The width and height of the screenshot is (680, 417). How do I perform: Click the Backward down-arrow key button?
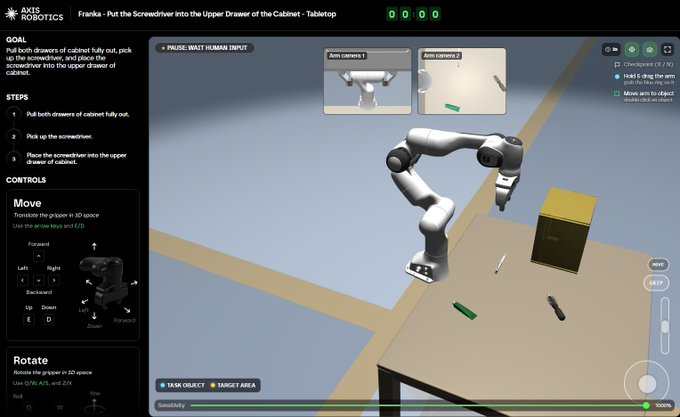(39, 280)
